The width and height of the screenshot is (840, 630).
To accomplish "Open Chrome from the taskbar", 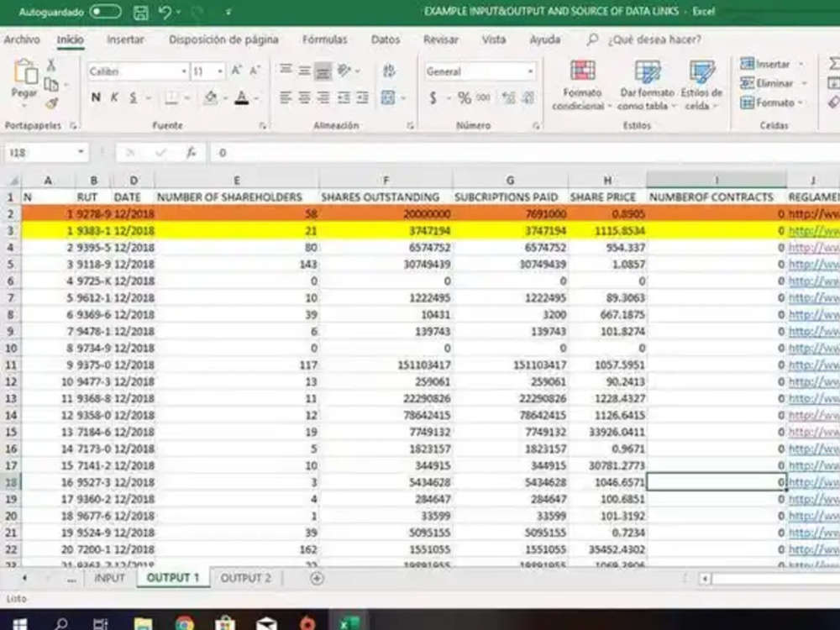I will (184, 623).
